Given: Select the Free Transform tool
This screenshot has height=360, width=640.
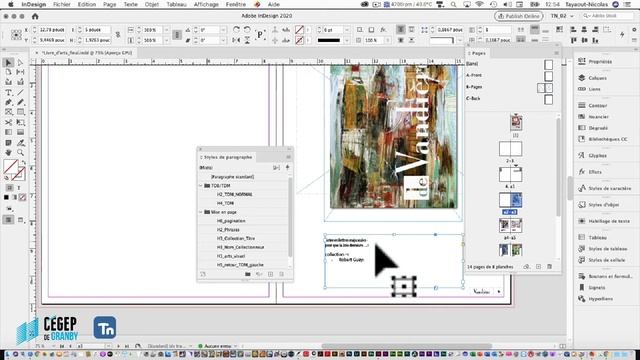Looking at the screenshot, I should 20,122.
